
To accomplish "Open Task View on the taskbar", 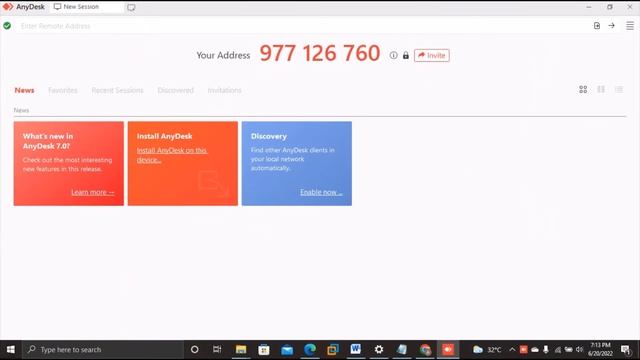I will 217,349.
